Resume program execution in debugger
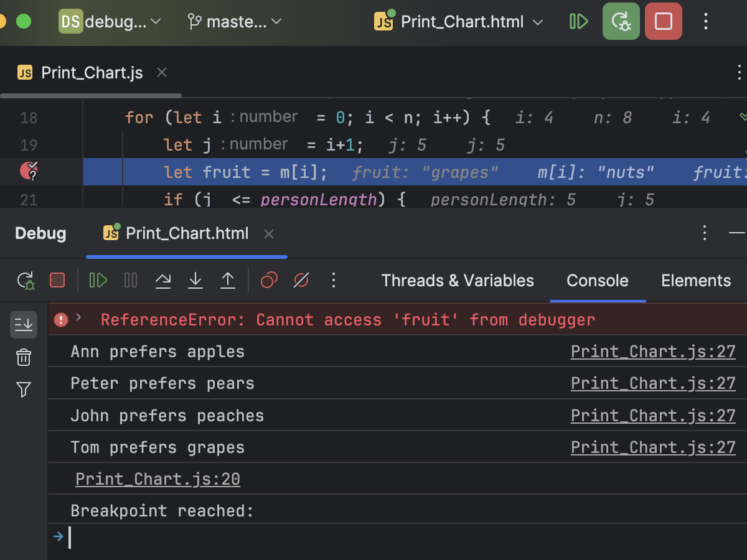Screen dimensions: 747x560 tap(98, 280)
